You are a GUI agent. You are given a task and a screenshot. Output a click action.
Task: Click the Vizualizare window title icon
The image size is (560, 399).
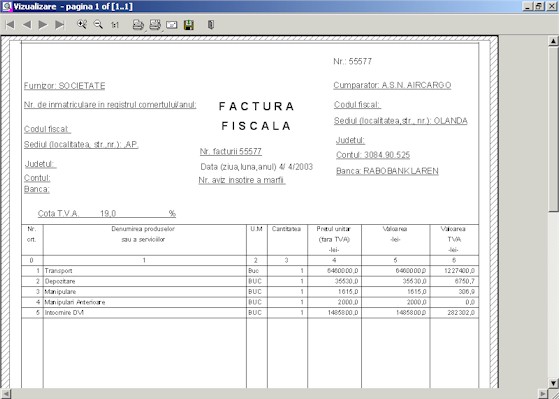[6, 6]
